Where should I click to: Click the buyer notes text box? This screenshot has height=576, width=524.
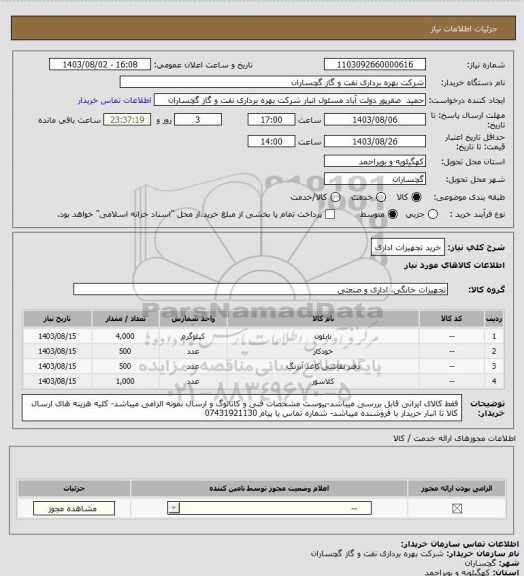(x=242, y=408)
